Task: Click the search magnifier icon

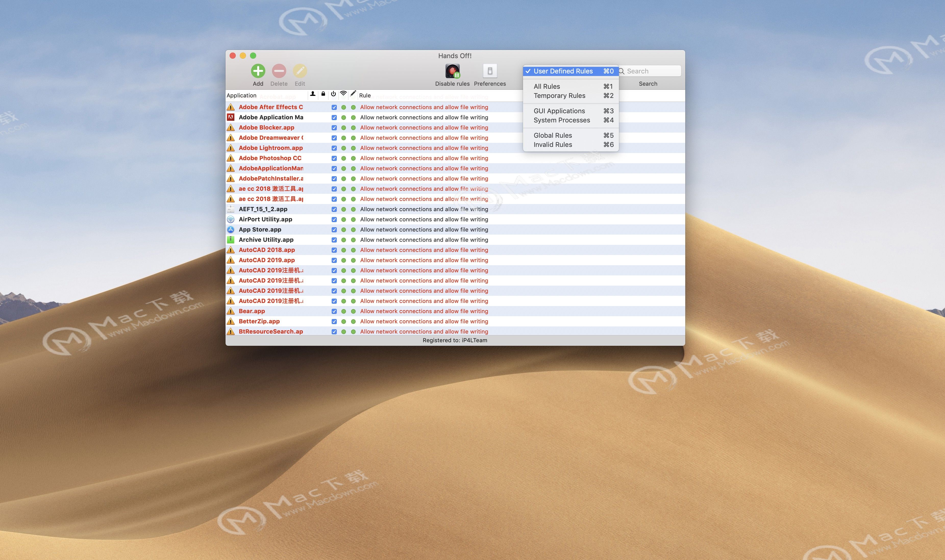Action: [621, 71]
